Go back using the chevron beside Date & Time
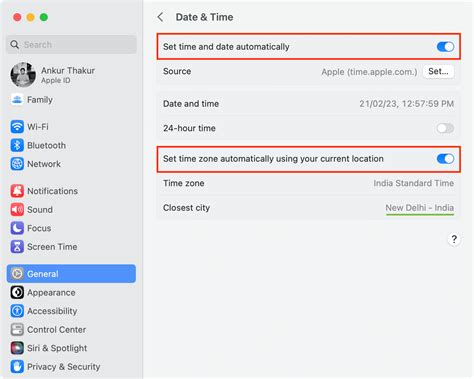474x379 pixels. pyautogui.click(x=161, y=17)
